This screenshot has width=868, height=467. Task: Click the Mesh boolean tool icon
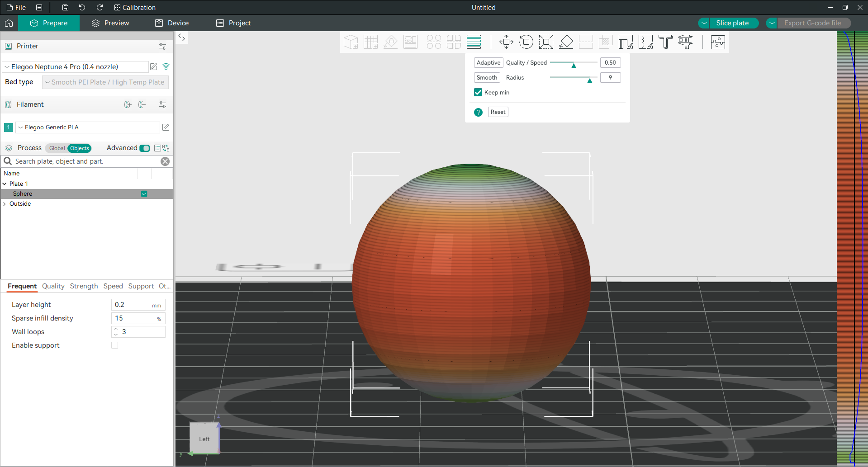pos(606,42)
